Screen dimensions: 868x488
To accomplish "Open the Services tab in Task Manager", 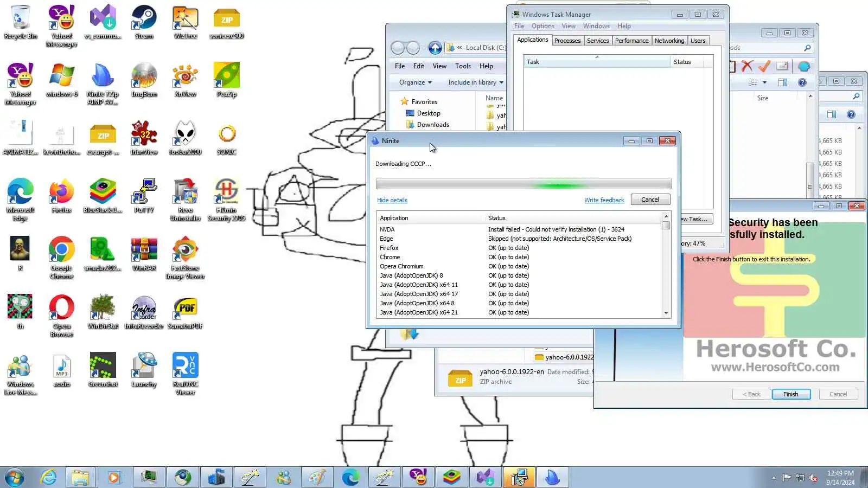I will click(598, 41).
